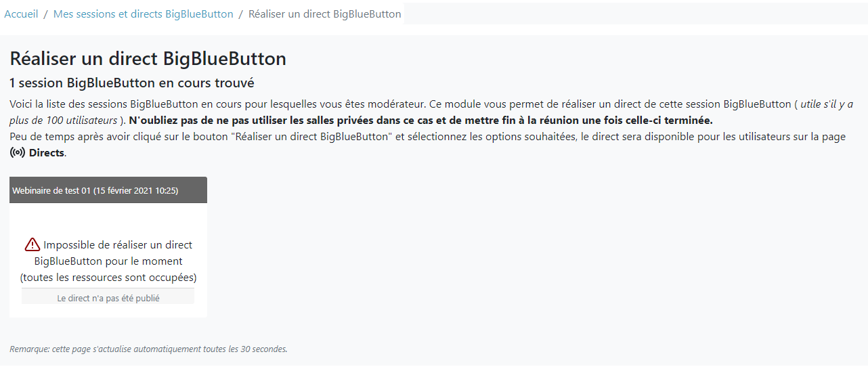Click the Accueil breadcrumb link
This screenshot has width=868, height=369.
tap(21, 14)
